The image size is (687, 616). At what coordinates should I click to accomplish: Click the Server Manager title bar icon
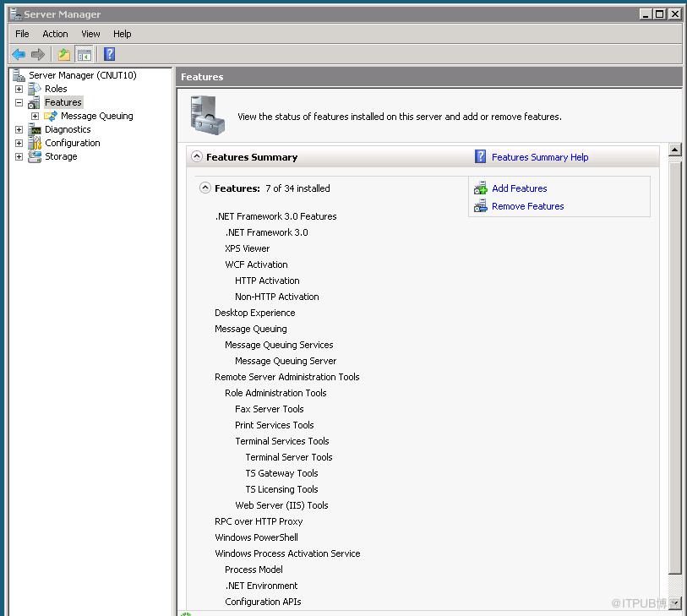(16, 14)
